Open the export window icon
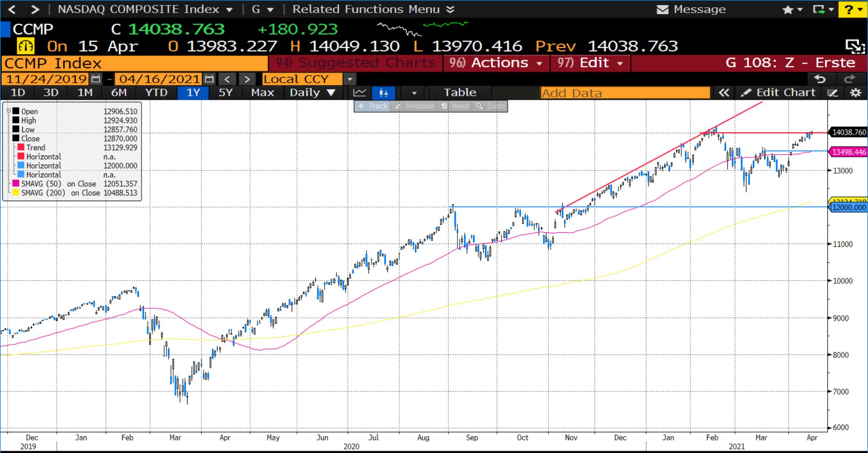The image size is (868, 453). click(x=819, y=9)
